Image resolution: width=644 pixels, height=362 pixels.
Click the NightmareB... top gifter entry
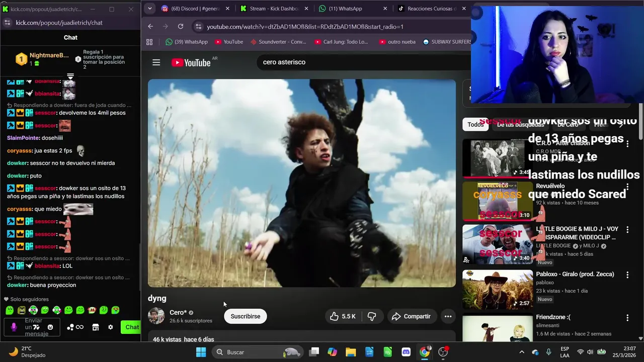click(42, 59)
